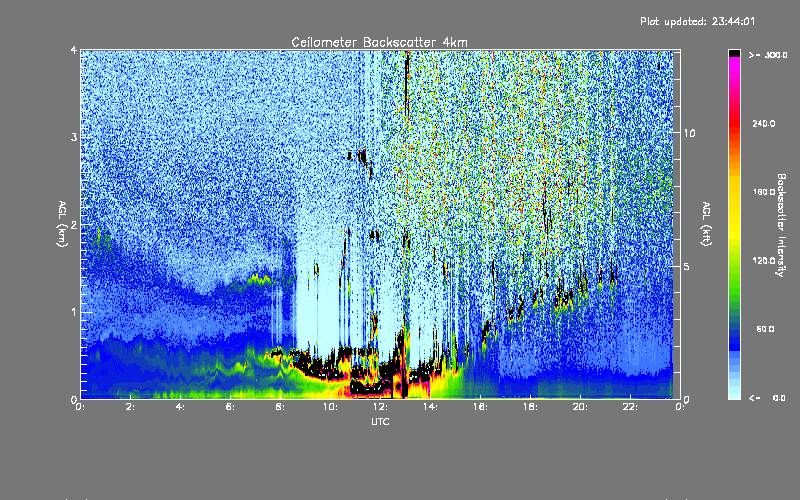Click the "6:" UTC tick label

[230, 407]
